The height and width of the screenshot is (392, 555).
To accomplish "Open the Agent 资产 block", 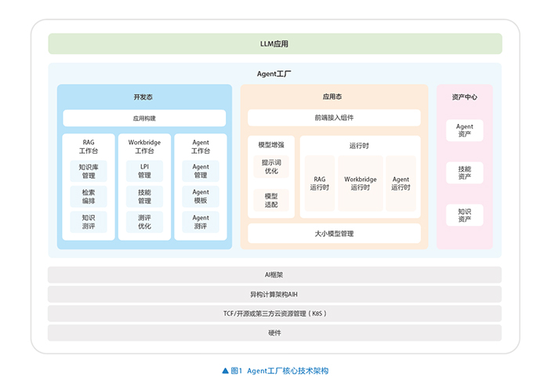I will point(464,130).
